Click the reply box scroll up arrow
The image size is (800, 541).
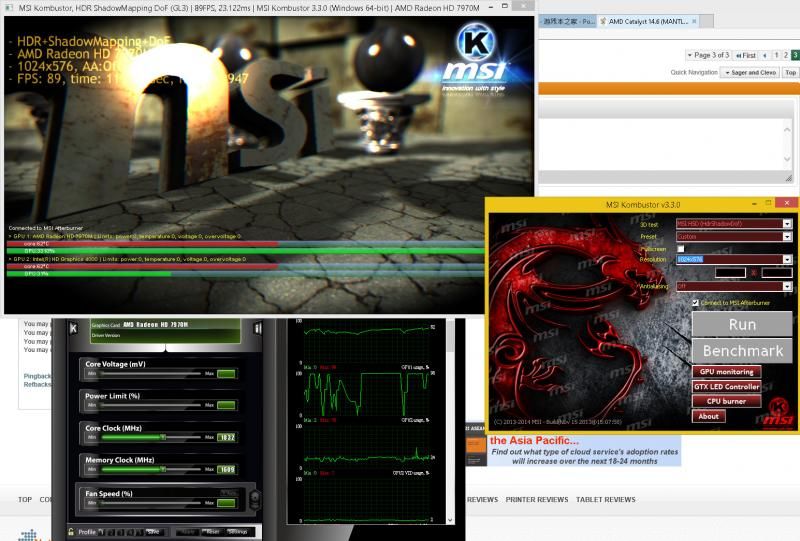(x=787, y=130)
